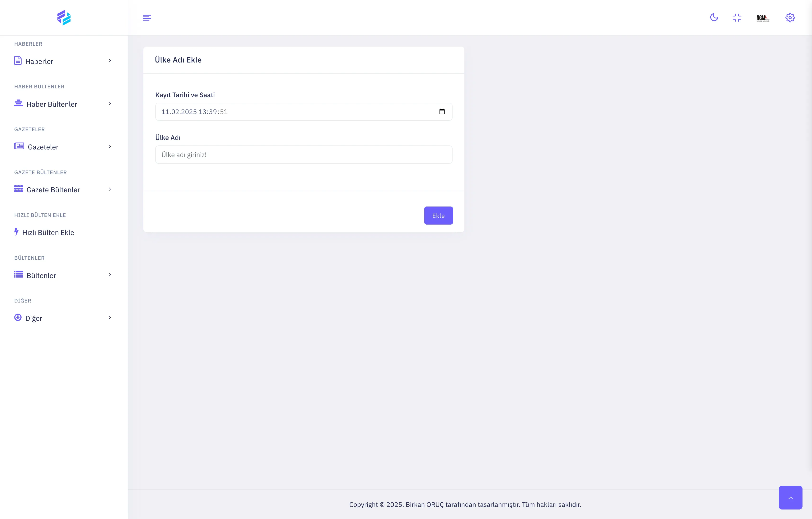Click the Gazeteler newspaper icon

point(19,146)
